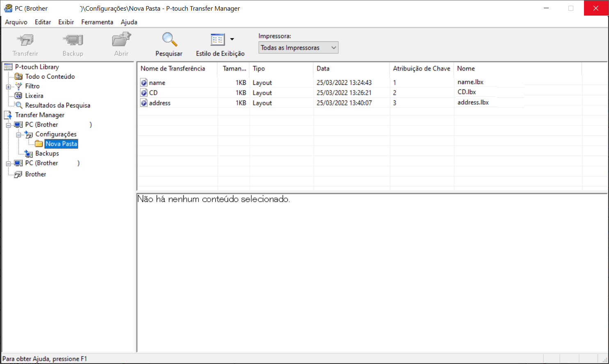Sort by Nome column header
Image resolution: width=609 pixels, height=364 pixels.
pyautogui.click(x=518, y=68)
